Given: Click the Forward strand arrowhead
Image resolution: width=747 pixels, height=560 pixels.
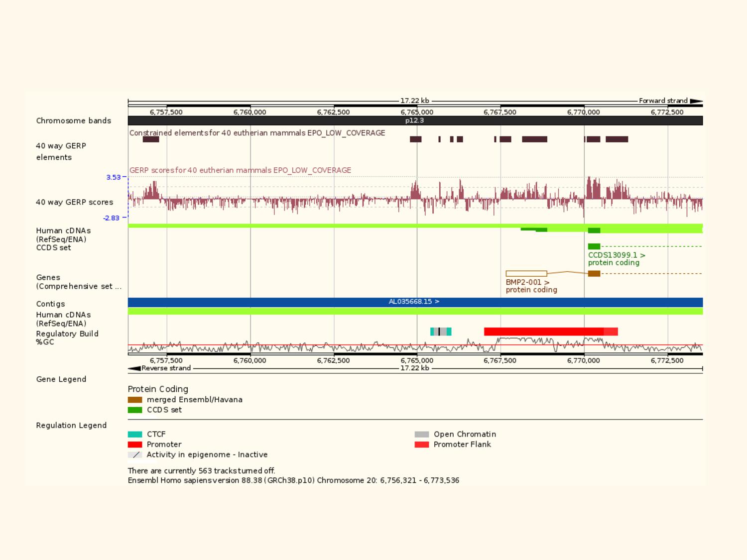Looking at the screenshot, I should click(x=696, y=101).
